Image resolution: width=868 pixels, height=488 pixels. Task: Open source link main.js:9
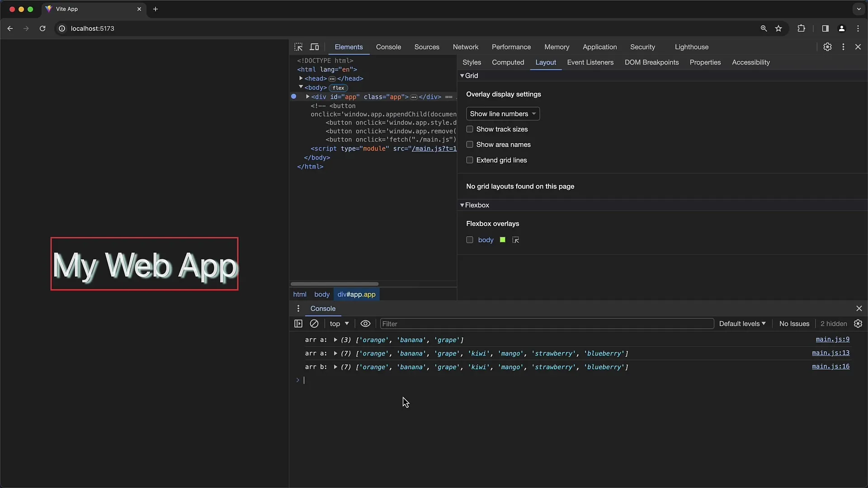click(x=833, y=339)
